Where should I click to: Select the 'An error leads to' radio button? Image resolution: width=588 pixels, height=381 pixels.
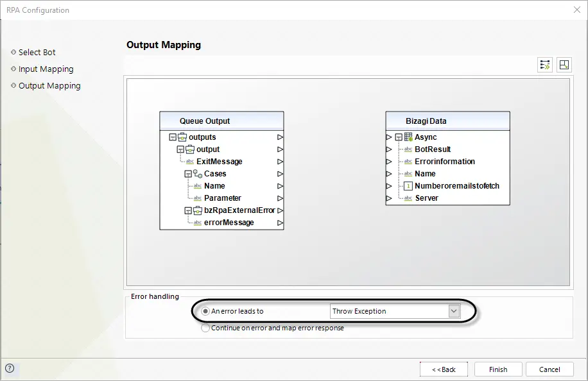pyautogui.click(x=205, y=311)
